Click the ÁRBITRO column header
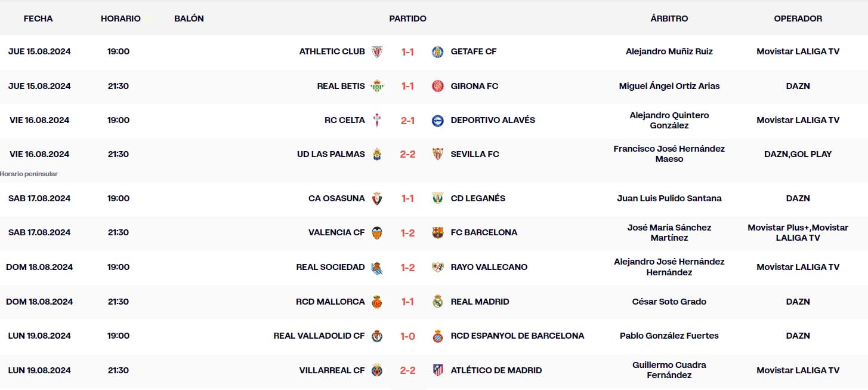The width and height of the screenshot is (868, 390). (669, 19)
